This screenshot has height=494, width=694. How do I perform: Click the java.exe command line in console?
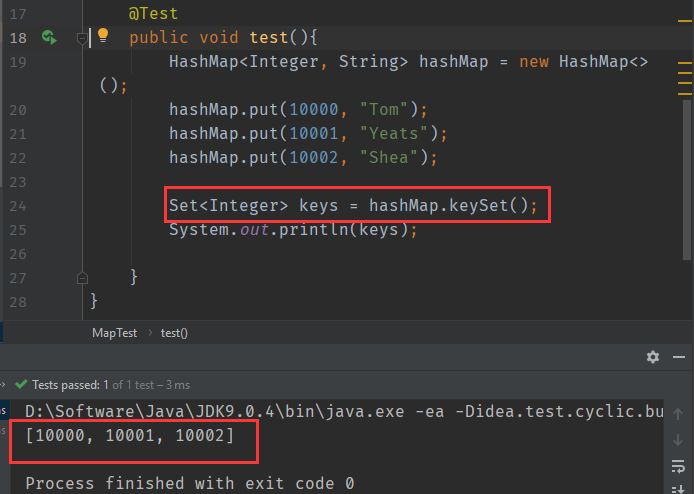pyautogui.click(x=344, y=412)
